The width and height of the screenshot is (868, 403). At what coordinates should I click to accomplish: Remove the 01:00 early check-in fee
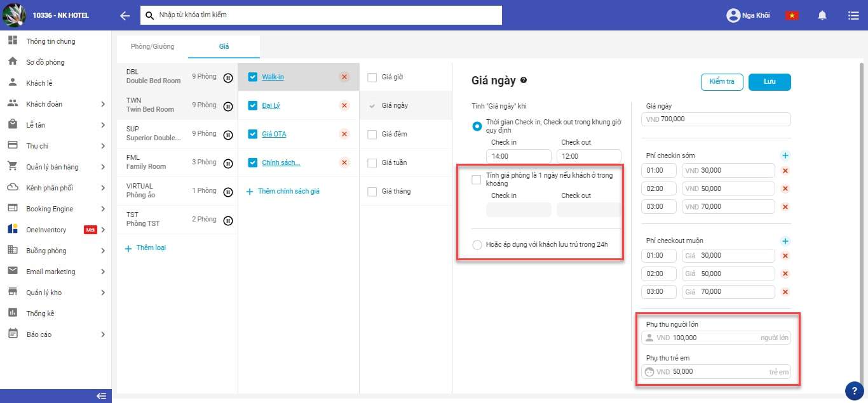785,171
